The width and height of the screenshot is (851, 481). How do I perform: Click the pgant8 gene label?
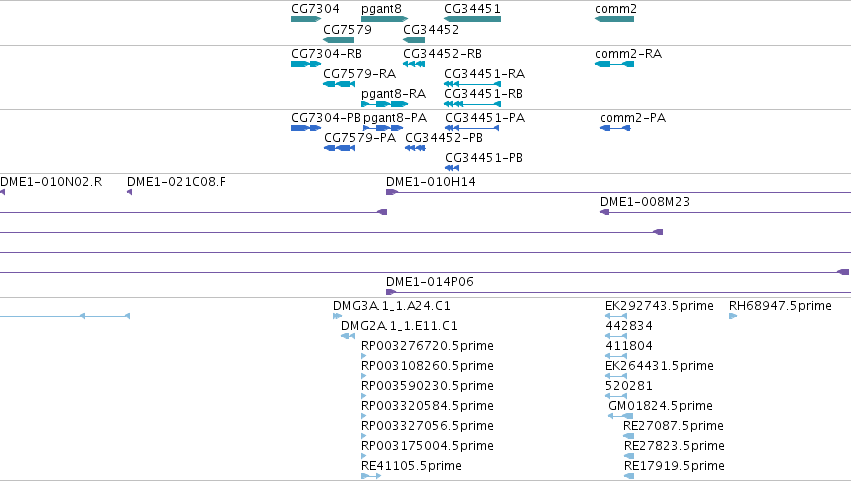pyautogui.click(x=381, y=9)
